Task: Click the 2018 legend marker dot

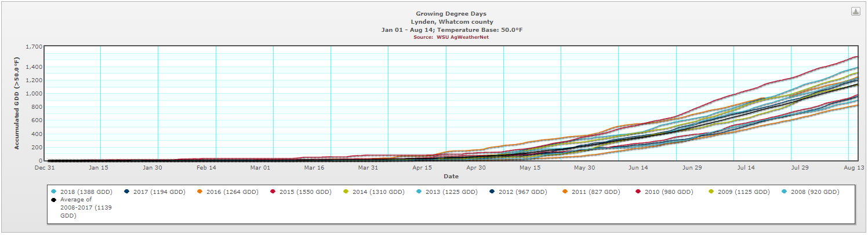Action: point(54,192)
